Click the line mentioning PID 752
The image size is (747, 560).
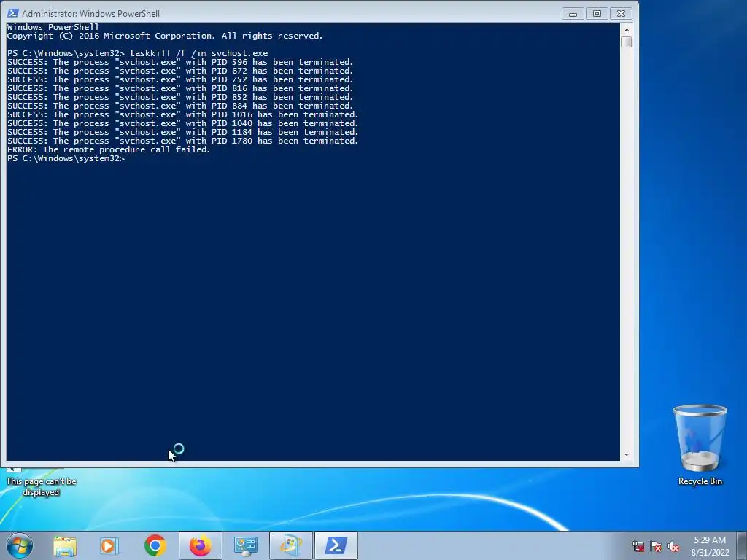click(180, 79)
